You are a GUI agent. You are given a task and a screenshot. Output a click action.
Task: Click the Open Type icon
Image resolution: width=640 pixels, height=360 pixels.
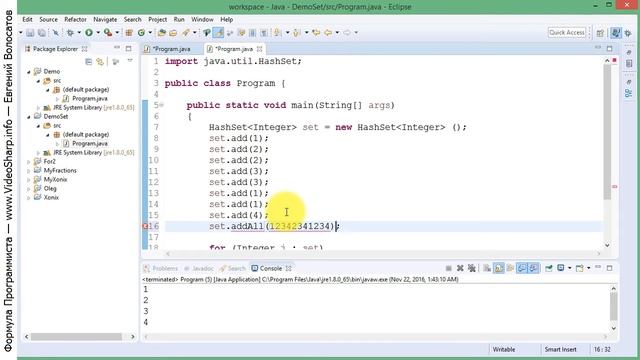[x=162, y=33]
